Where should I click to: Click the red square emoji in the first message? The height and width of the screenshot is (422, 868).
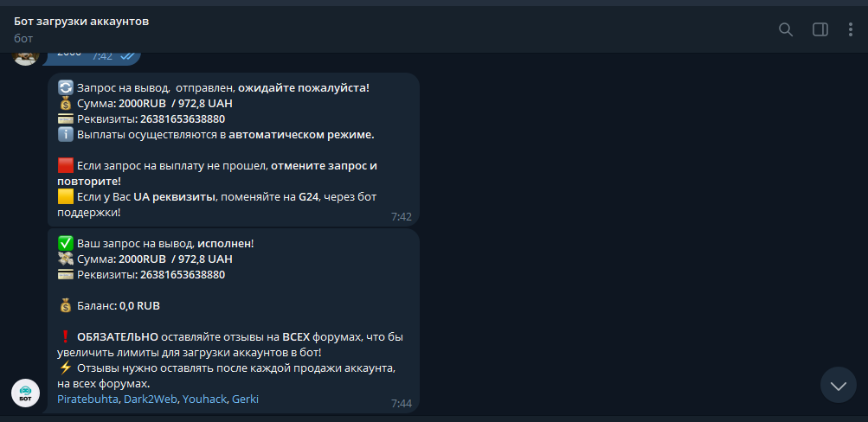point(66,165)
